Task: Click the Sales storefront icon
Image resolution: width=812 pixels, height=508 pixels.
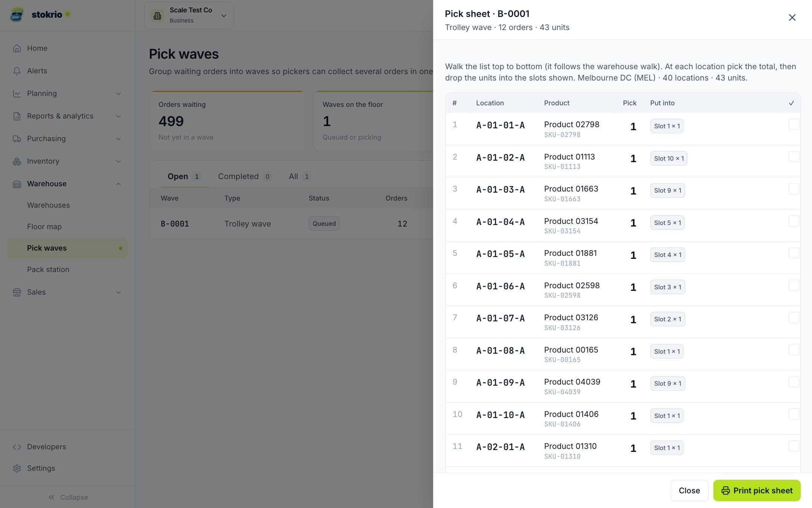Action: tap(17, 292)
